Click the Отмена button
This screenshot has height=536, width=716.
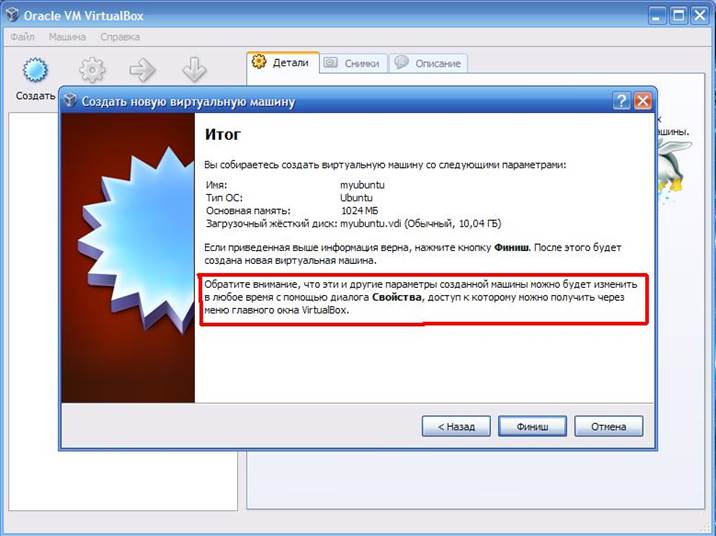click(x=609, y=426)
